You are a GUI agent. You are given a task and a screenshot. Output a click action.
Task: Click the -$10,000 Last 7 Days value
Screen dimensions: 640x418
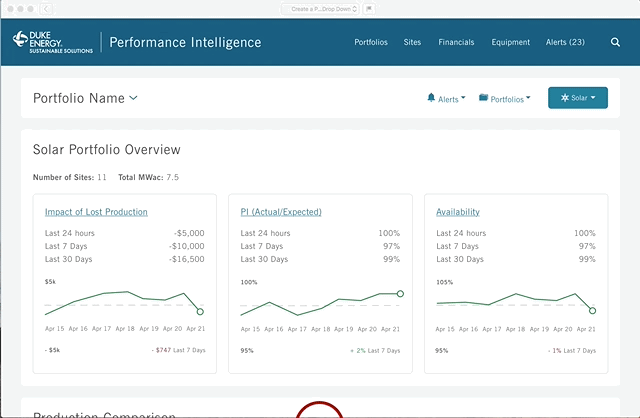tap(187, 246)
